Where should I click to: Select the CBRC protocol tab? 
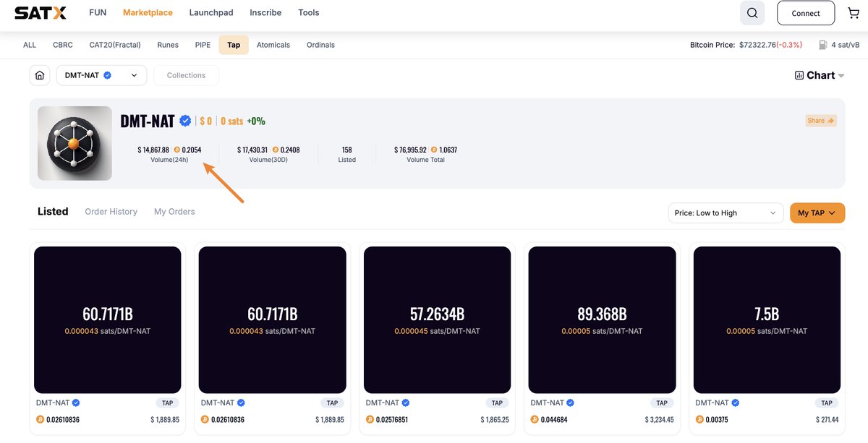[x=63, y=45]
